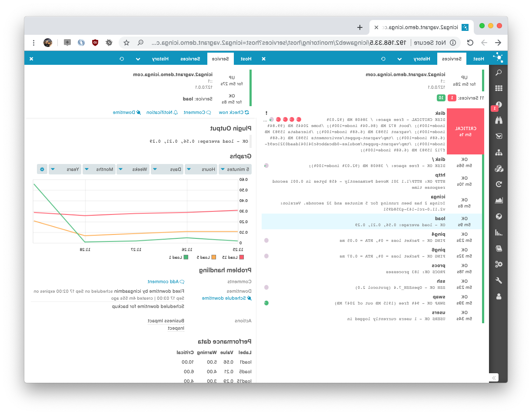The height and width of the screenshot is (415, 532).
Task: Click the Add comment link
Action: coord(166,281)
